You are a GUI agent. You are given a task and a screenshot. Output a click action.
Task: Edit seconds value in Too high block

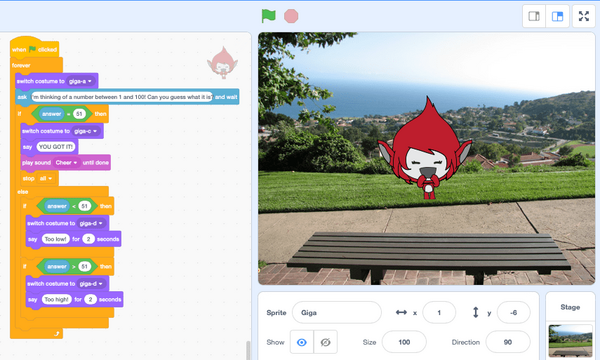[x=90, y=299]
